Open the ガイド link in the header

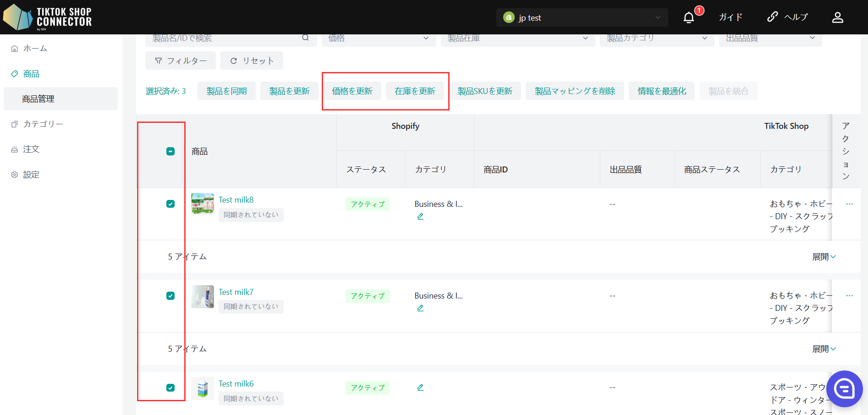click(731, 17)
